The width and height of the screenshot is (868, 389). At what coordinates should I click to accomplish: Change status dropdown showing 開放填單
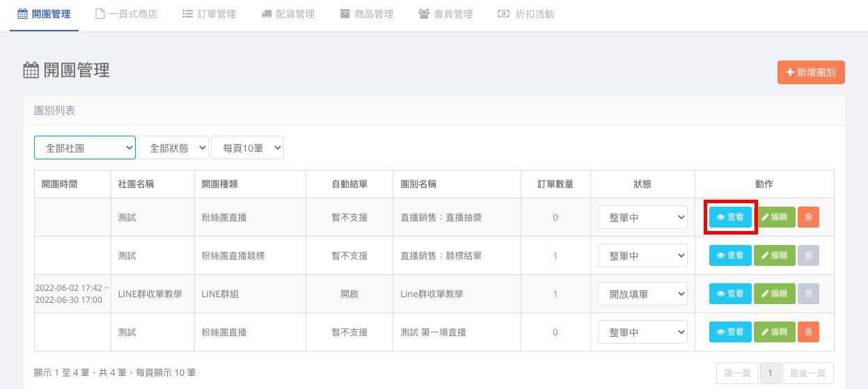pos(642,294)
